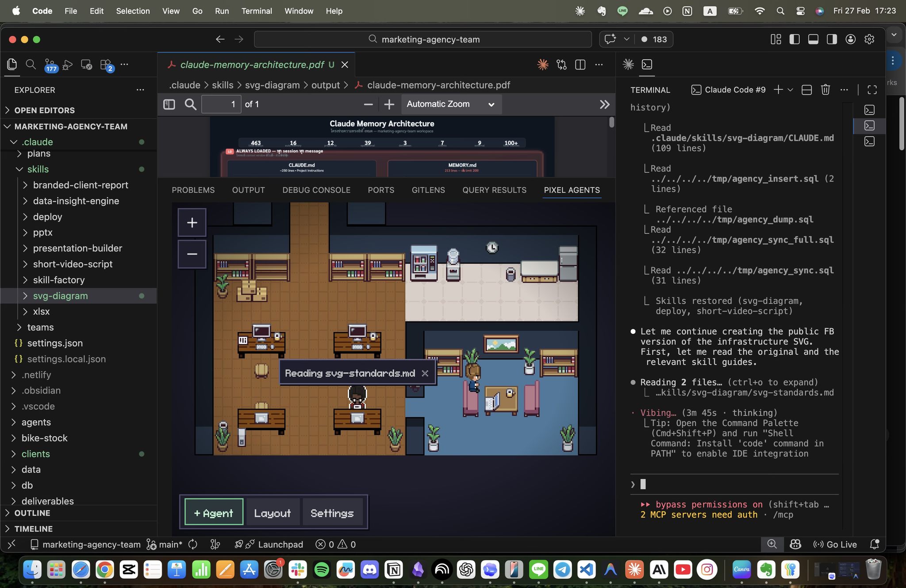Open PDF viewer tools double-chevron menu
The height and width of the screenshot is (588, 906).
pos(604,104)
